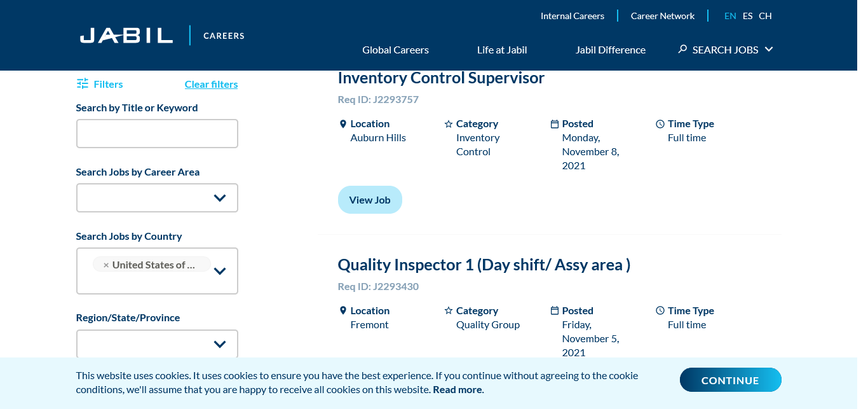Go to Life at Jabil page
The width and height of the screenshot is (868, 409).
502,50
